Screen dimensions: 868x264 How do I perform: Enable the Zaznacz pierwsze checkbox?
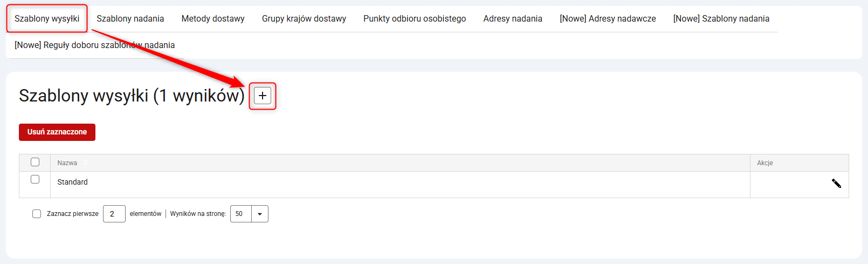37,214
